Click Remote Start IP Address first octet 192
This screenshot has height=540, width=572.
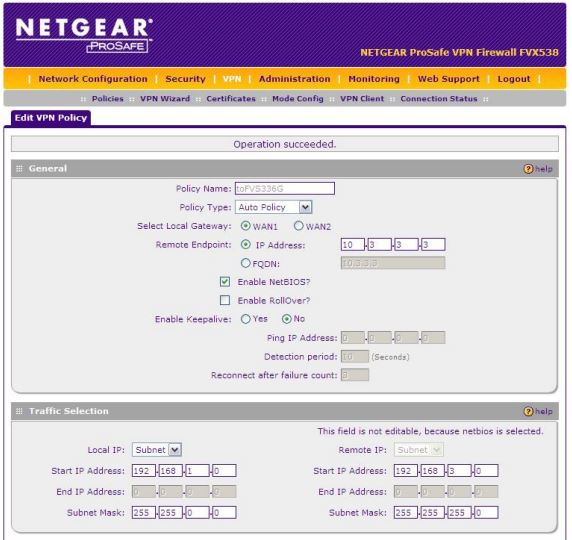point(406,471)
